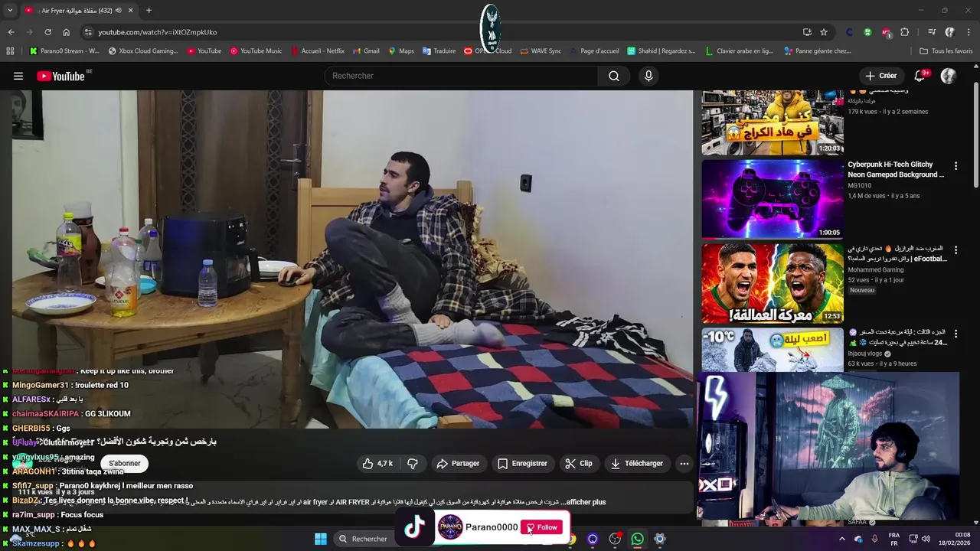
Task: Open the Chrome three-dot menu
Action: coord(969,32)
